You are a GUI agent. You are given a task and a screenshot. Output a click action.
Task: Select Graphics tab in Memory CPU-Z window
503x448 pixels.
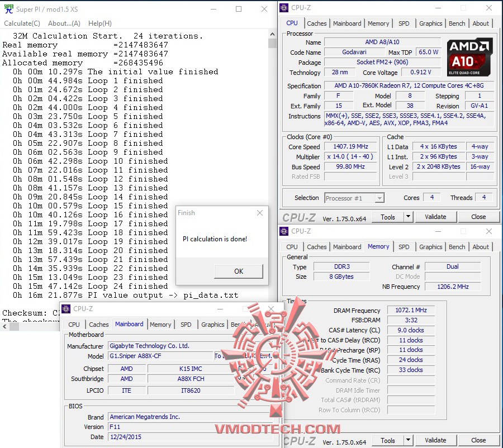[x=430, y=247]
